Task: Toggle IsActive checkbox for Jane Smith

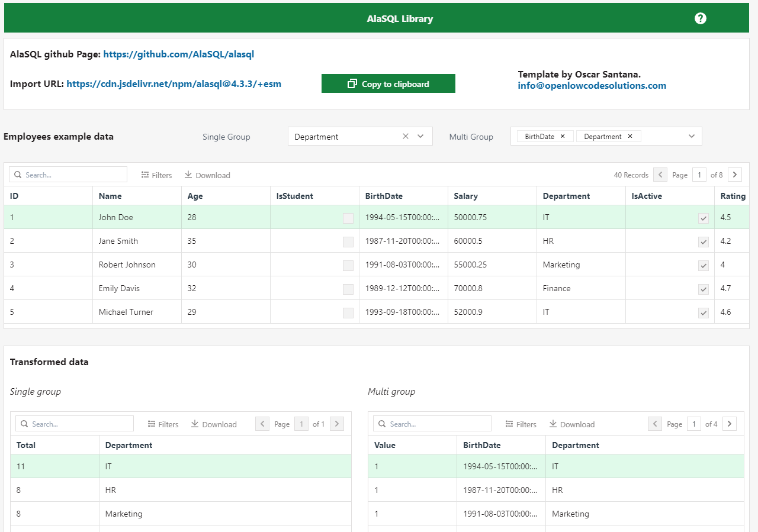Action: [x=704, y=241]
